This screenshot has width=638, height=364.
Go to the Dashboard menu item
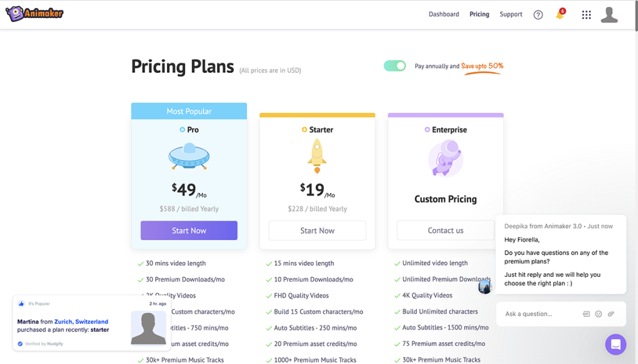[444, 14]
